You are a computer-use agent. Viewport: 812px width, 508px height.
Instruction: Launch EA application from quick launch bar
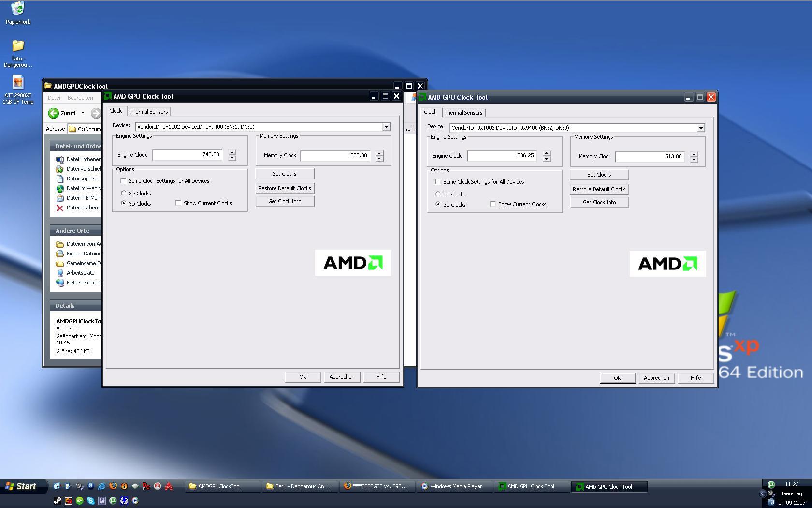(80, 501)
